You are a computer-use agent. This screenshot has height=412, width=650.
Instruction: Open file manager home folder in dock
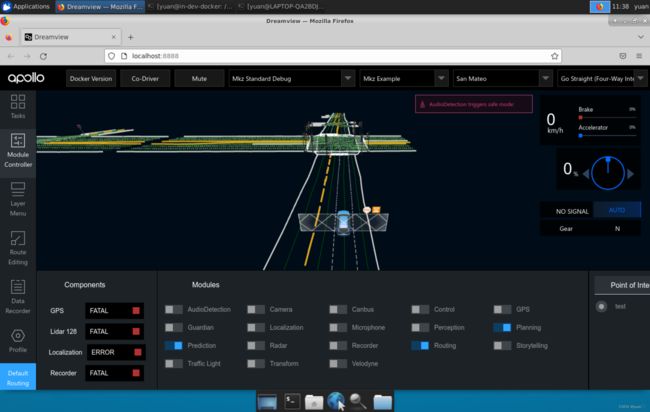[x=314, y=402]
